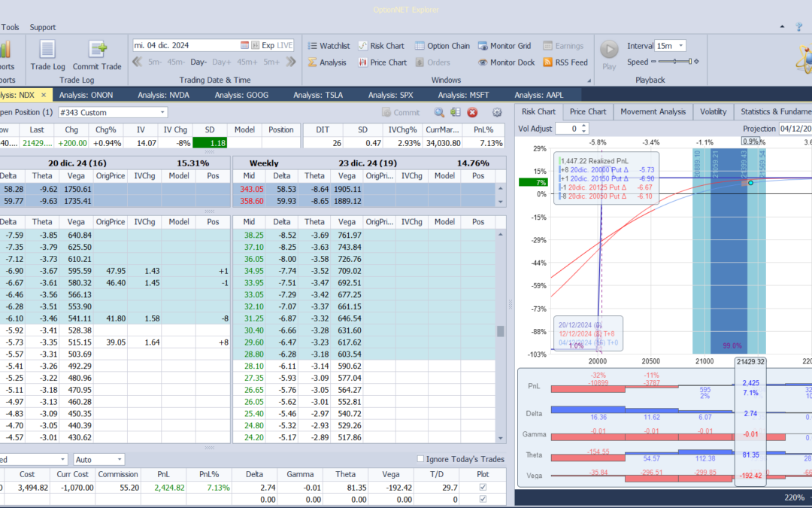Click the Weekly 23 dic. 24 expiration header
Viewport: 812px width, 508px height.
(368, 163)
